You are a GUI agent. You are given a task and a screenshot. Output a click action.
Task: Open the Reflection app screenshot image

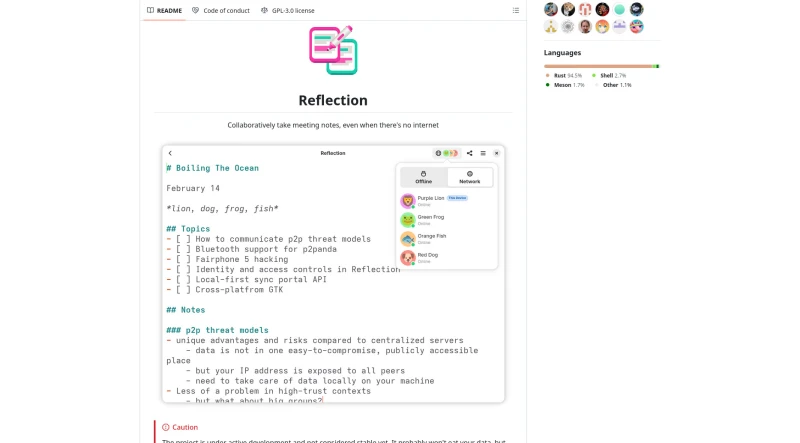pyautogui.click(x=333, y=274)
